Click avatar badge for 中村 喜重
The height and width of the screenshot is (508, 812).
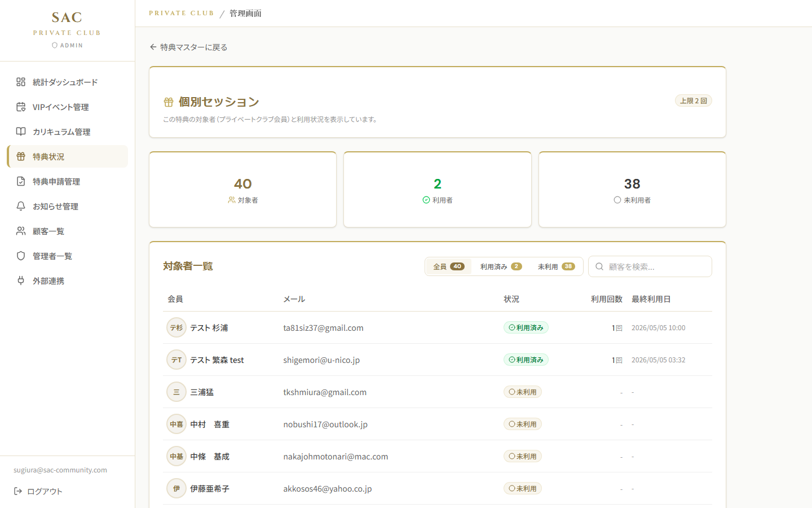tap(176, 424)
